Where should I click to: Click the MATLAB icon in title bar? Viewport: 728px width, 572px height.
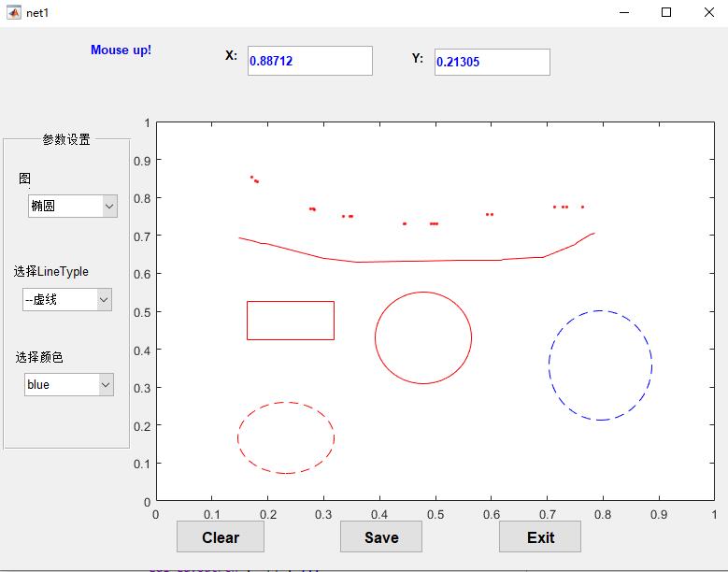[14, 12]
